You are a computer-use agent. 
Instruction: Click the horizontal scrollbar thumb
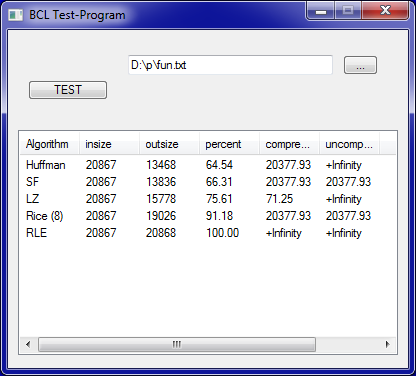click(177, 344)
